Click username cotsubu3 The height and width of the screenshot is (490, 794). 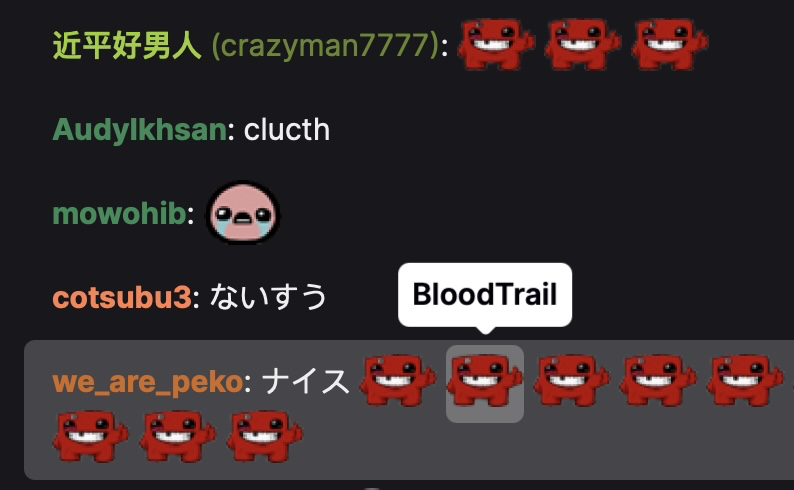[122, 297]
